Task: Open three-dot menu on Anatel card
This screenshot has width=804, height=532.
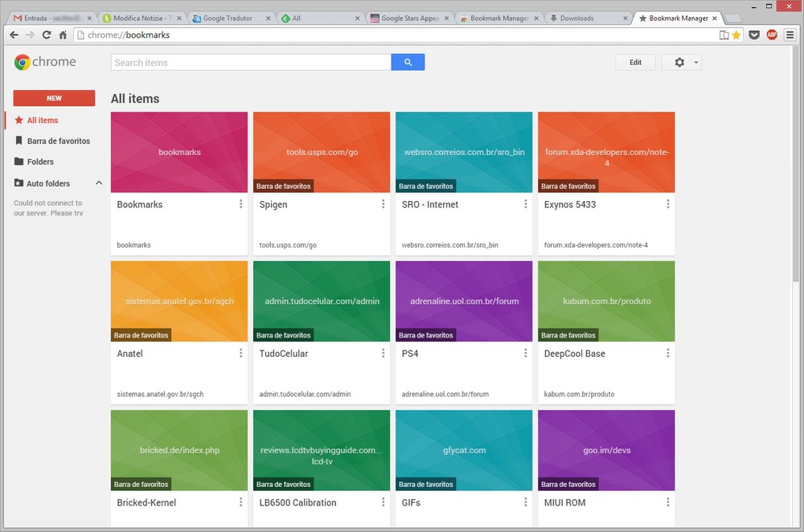Action: click(240, 354)
